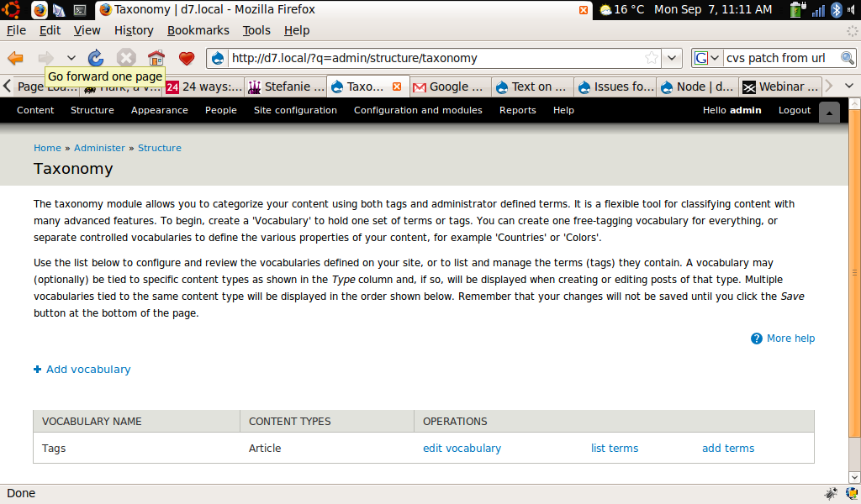Screen dimensions: 861x504
Task: Click edit vocabulary for Tags
Action: pyautogui.click(x=462, y=448)
